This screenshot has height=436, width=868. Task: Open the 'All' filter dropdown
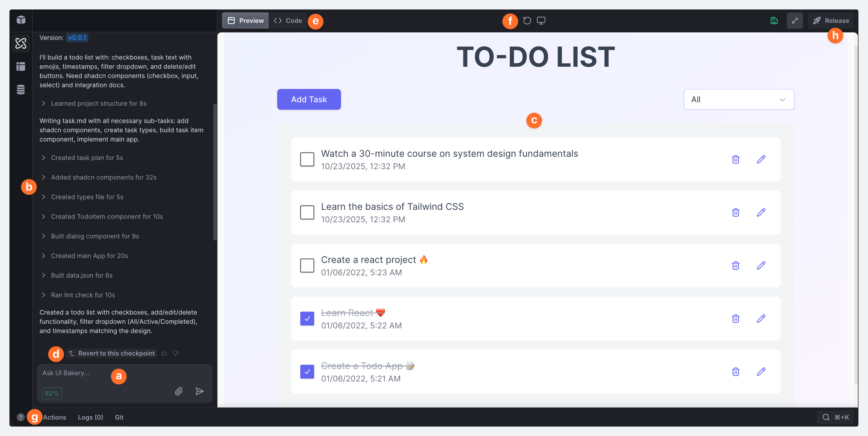tap(739, 99)
